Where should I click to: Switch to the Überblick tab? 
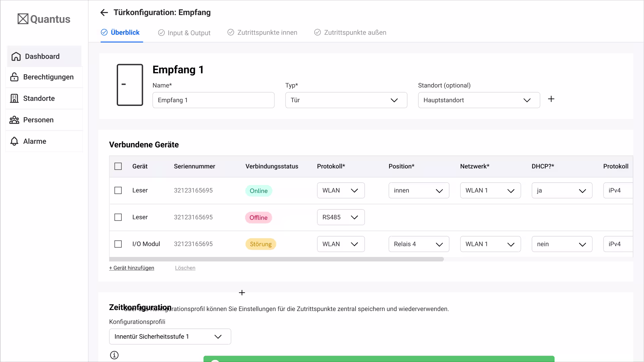click(x=120, y=33)
